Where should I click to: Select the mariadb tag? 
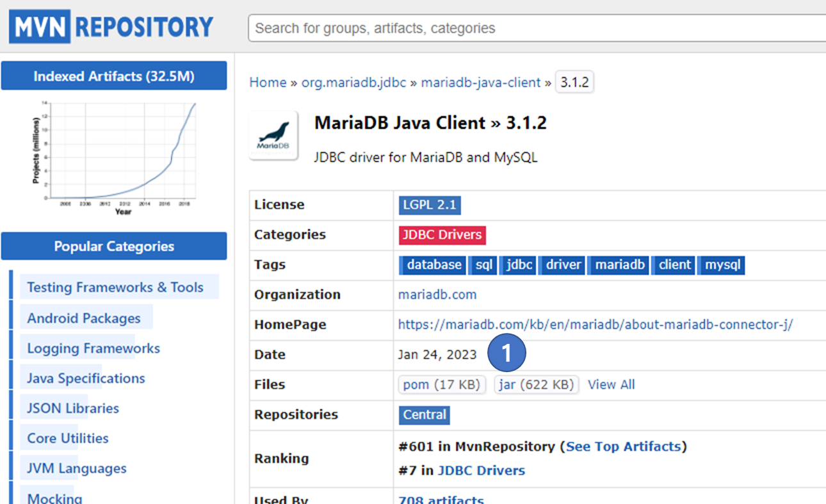click(619, 265)
